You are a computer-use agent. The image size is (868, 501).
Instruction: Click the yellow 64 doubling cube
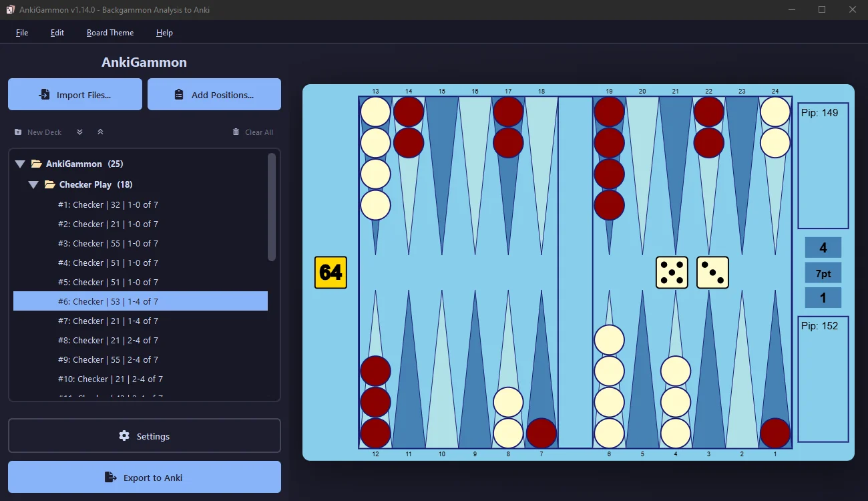click(331, 273)
